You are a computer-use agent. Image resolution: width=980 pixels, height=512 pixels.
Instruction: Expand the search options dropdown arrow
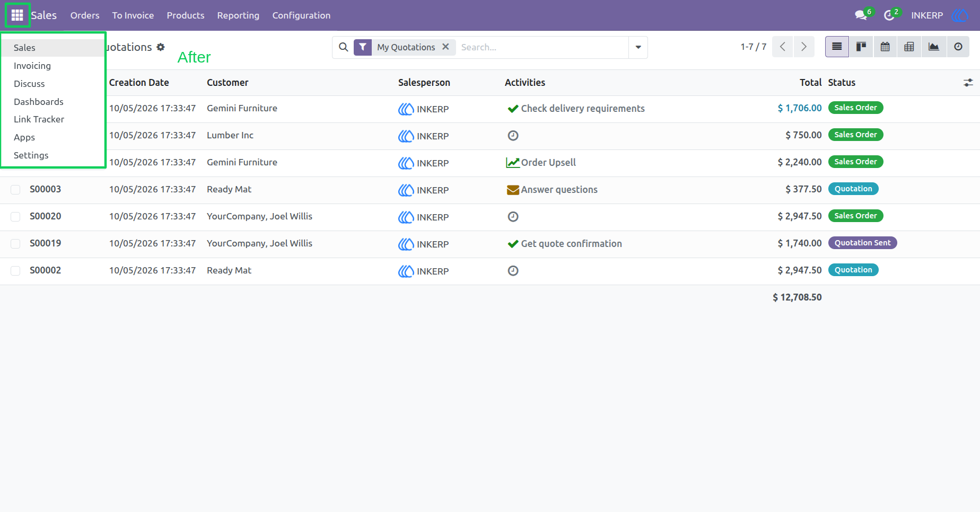638,47
